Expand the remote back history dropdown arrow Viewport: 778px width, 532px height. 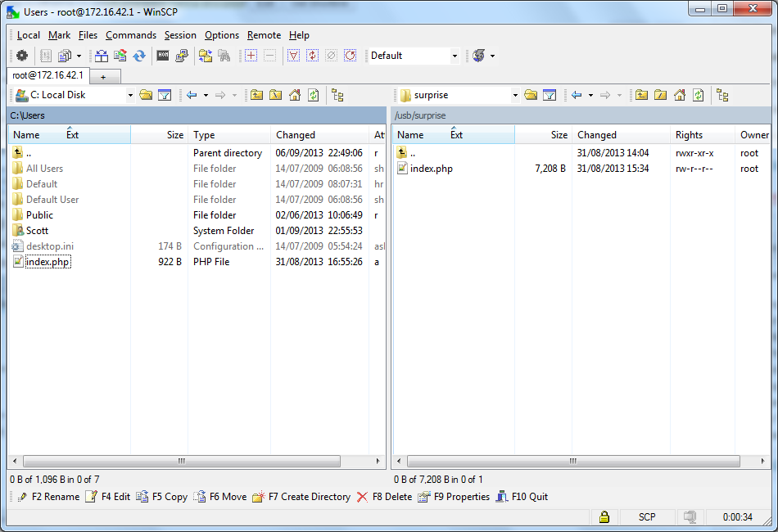590,95
